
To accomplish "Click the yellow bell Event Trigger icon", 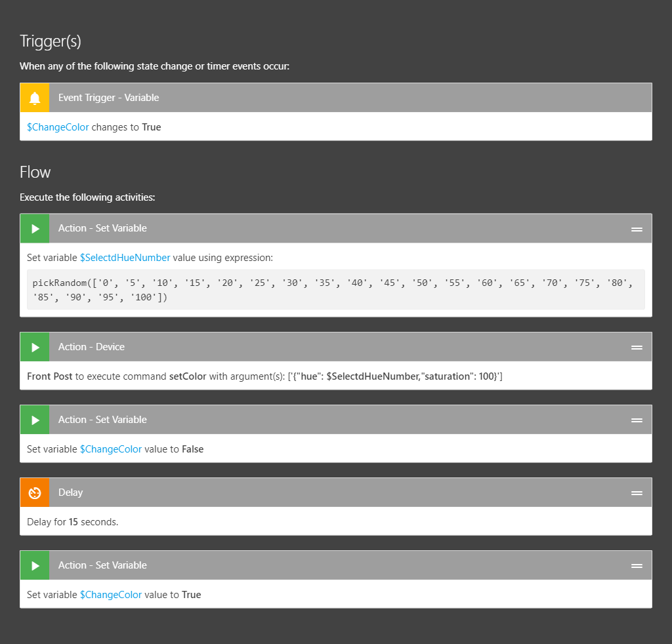I will (34, 96).
